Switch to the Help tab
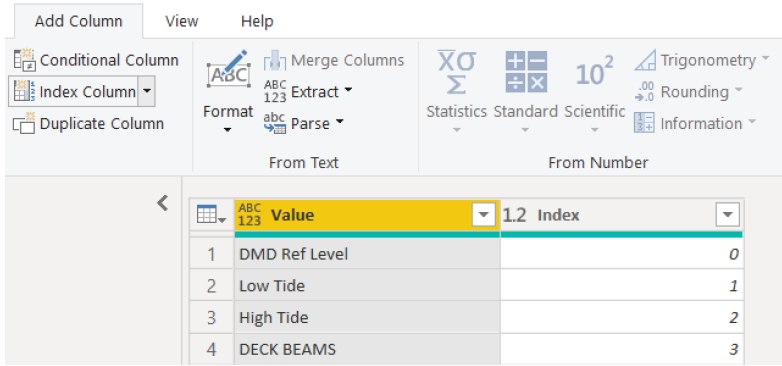Screen dimensions: 782x366 tap(257, 21)
